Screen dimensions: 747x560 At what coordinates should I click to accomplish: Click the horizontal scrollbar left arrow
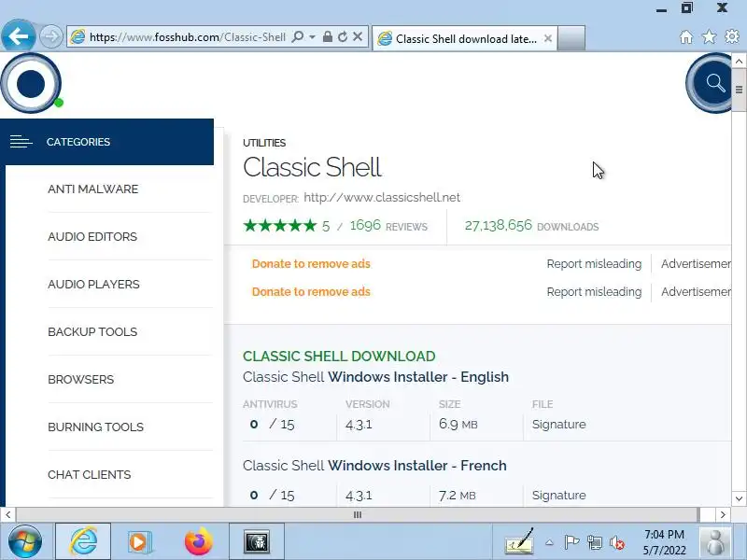pyautogui.click(x=7, y=515)
